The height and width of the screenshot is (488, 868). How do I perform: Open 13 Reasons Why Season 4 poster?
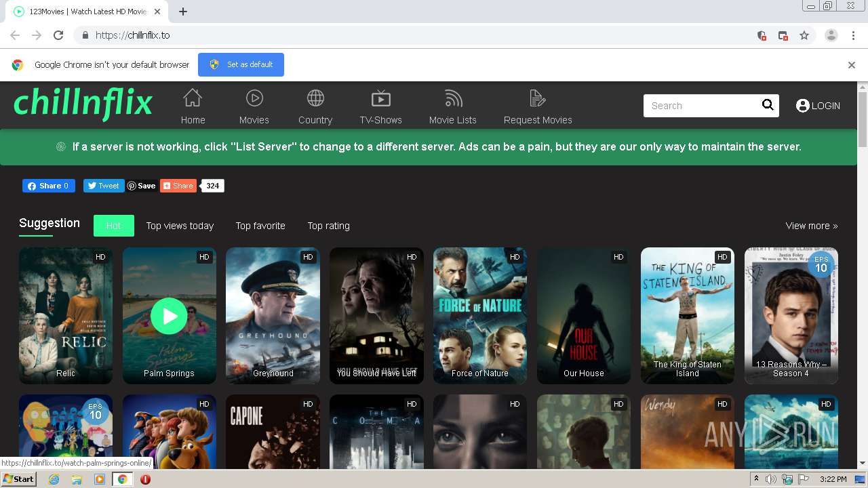pyautogui.click(x=791, y=316)
